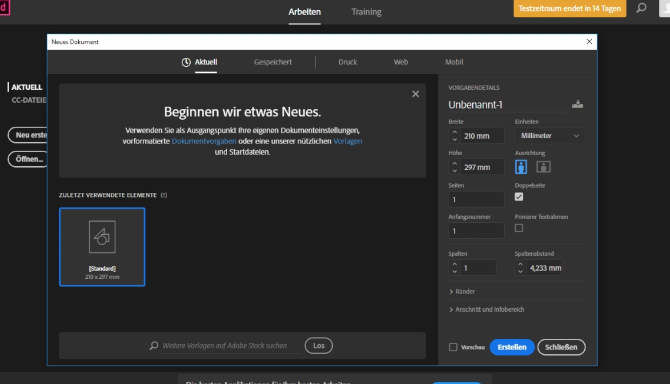Click the Spaltenabstand stepper arrows

(x=520, y=268)
